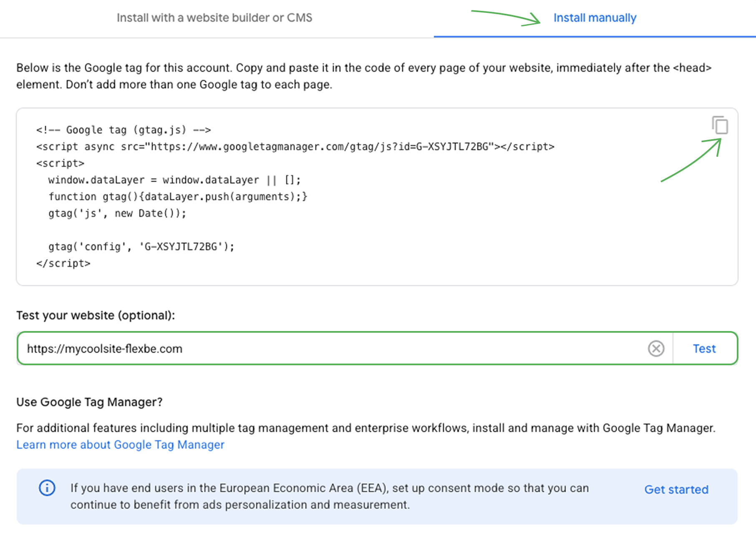Copy the Google tag code snippet
The width and height of the screenshot is (756, 542).
720,125
